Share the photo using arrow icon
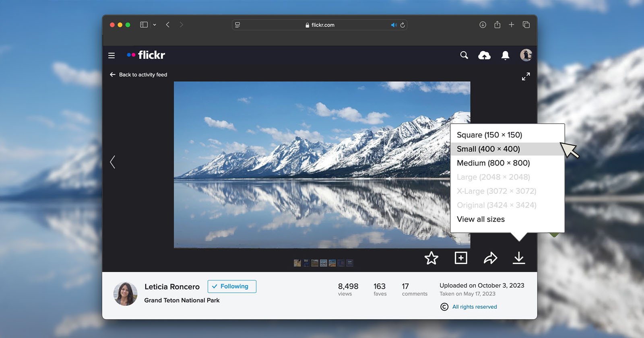 pos(490,258)
